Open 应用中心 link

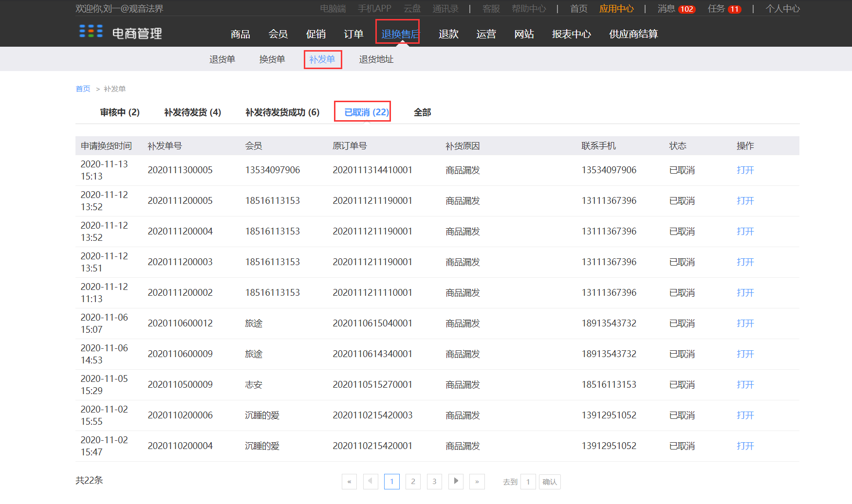(x=616, y=9)
